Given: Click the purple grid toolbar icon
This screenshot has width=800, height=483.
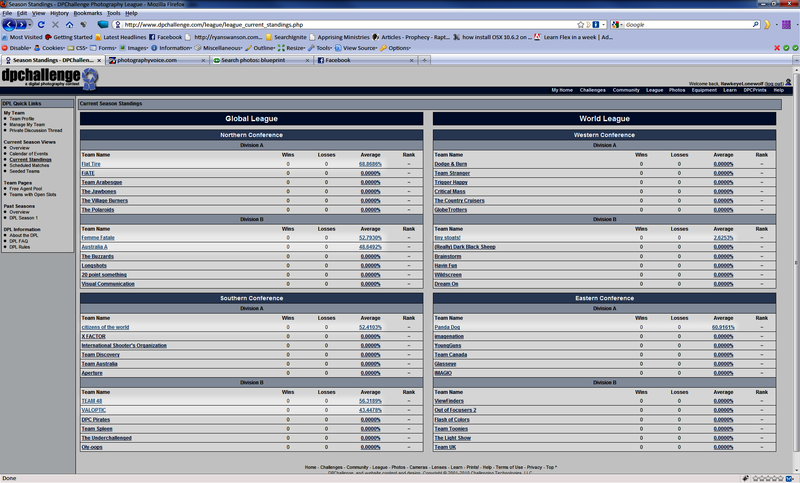Looking at the screenshot, I should [x=786, y=24].
